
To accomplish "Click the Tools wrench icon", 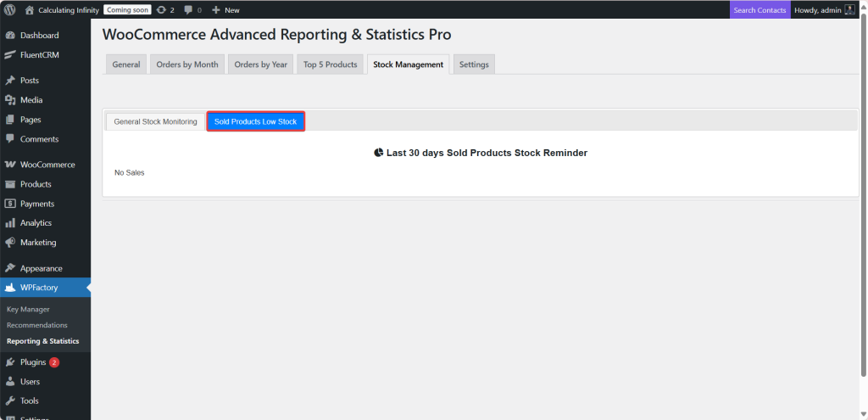I will (10, 400).
